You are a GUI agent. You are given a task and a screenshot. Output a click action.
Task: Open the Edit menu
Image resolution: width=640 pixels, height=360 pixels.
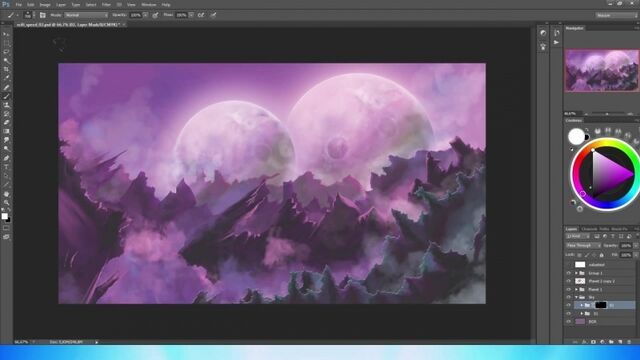(x=31, y=4)
